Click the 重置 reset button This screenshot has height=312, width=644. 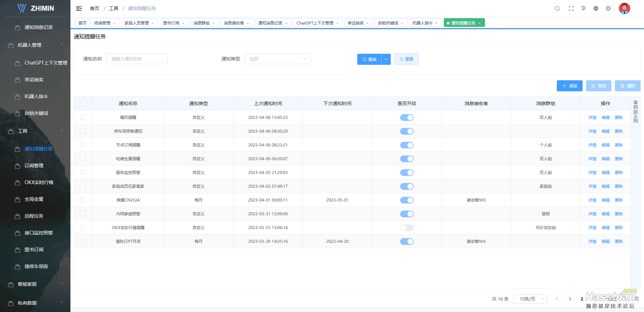click(406, 59)
